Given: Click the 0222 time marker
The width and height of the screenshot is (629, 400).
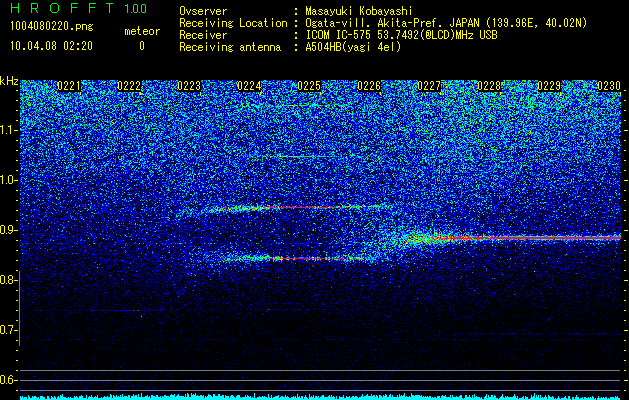Looking at the screenshot, I should (x=129, y=86).
